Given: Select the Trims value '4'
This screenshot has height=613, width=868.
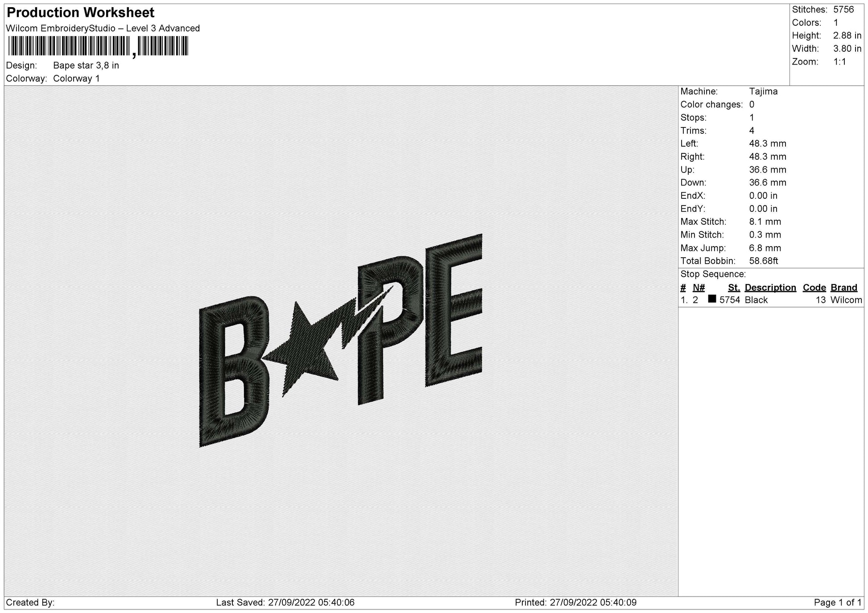Looking at the screenshot, I should (x=752, y=131).
